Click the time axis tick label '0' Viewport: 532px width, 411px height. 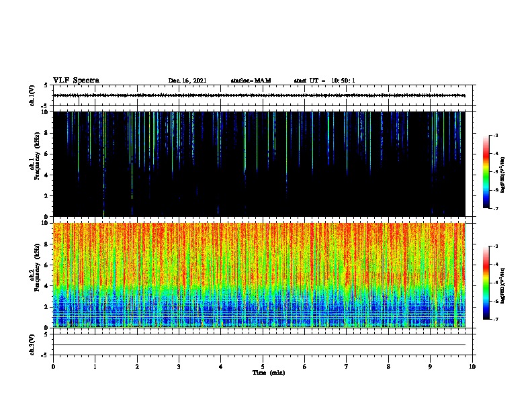click(x=53, y=366)
